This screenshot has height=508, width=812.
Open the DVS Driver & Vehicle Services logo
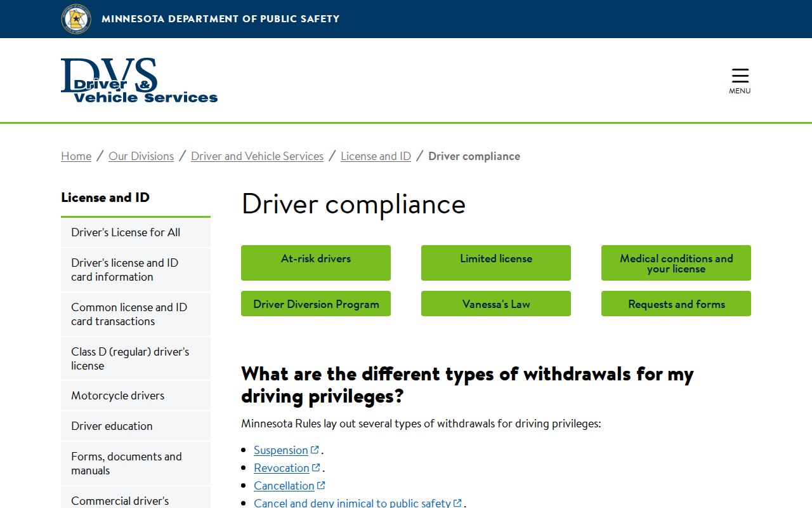coord(140,81)
